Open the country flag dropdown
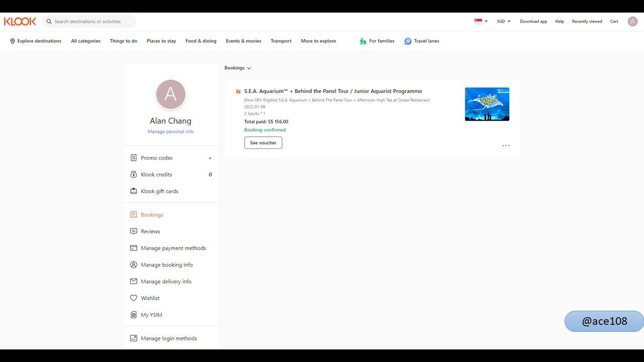The image size is (644, 362). tap(481, 21)
